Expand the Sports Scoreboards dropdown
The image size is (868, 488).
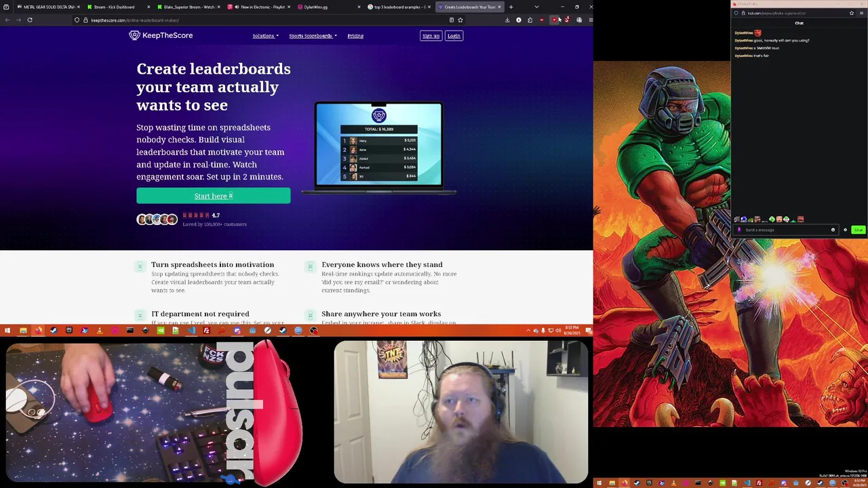[313, 35]
